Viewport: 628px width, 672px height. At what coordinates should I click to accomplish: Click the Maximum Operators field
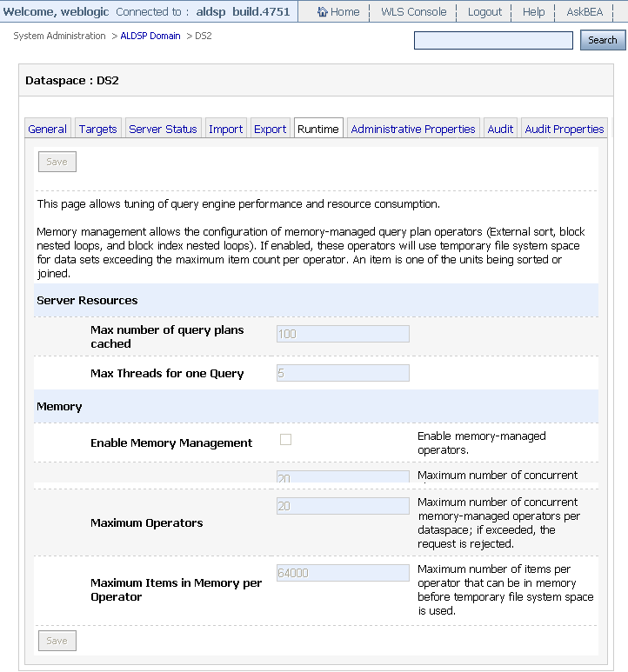coord(343,506)
